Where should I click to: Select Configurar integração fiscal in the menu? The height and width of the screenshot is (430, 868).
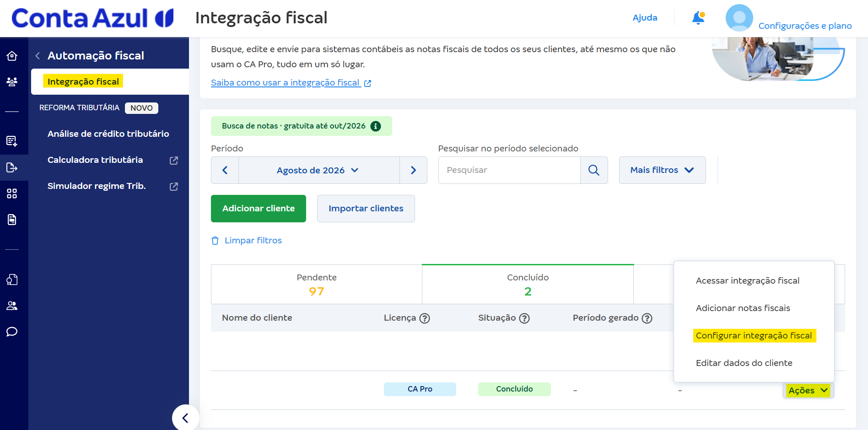click(x=754, y=336)
